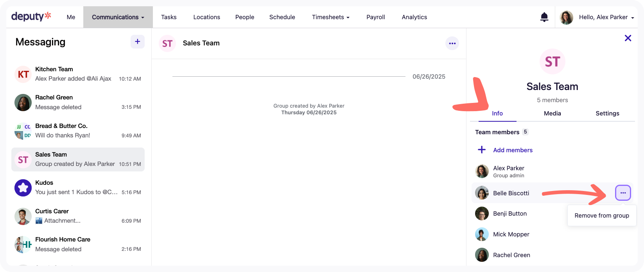Switch to the Settings tab

[607, 113]
